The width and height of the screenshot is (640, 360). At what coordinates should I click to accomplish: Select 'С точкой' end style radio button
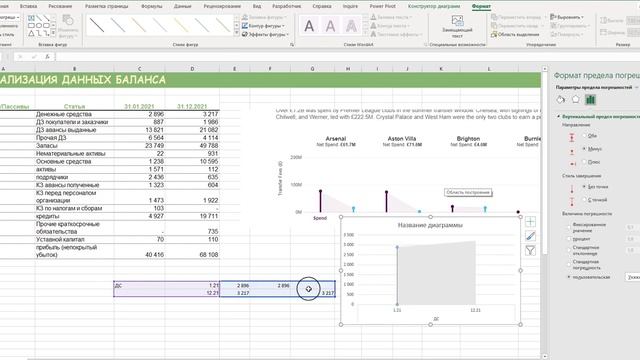click(x=584, y=200)
